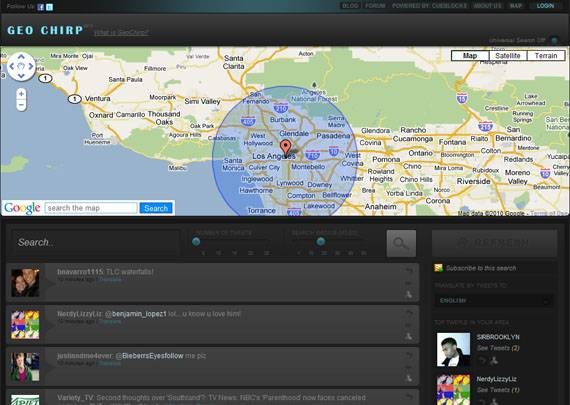The width and height of the screenshot is (570, 405).
Task: Click the Google logo on the map
Action: click(22, 208)
